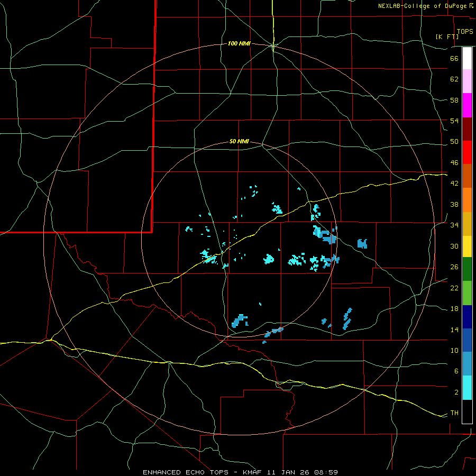Click the black TH swatch in legend
The image size is (476, 476).
[467, 412]
